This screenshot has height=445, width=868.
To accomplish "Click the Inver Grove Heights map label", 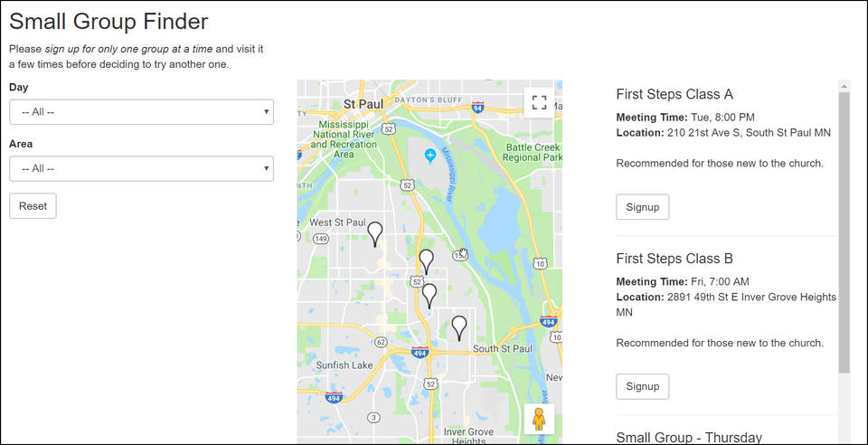I will point(468,437).
